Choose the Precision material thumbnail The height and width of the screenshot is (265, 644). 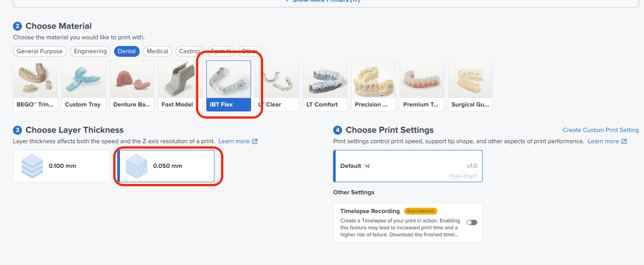(x=374, y=85)
